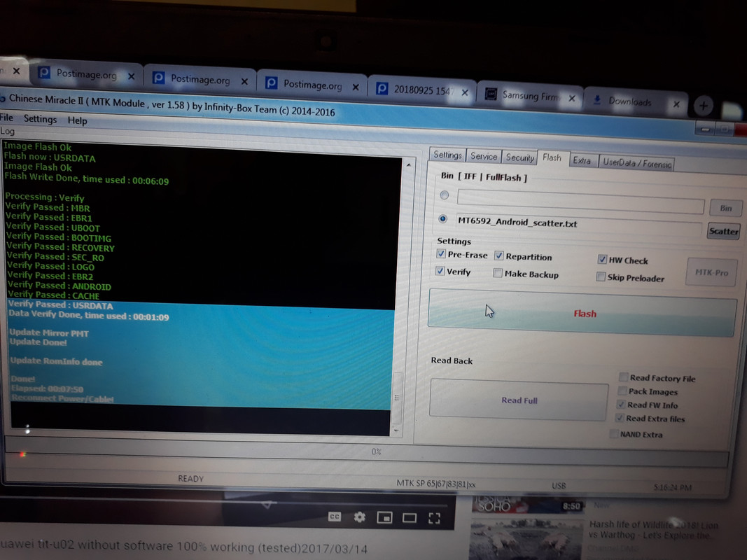Viewport: 747px width, 560px height.
Task: Click the Bin browse button
Action: pyautogui.click(x=725, y=208)
